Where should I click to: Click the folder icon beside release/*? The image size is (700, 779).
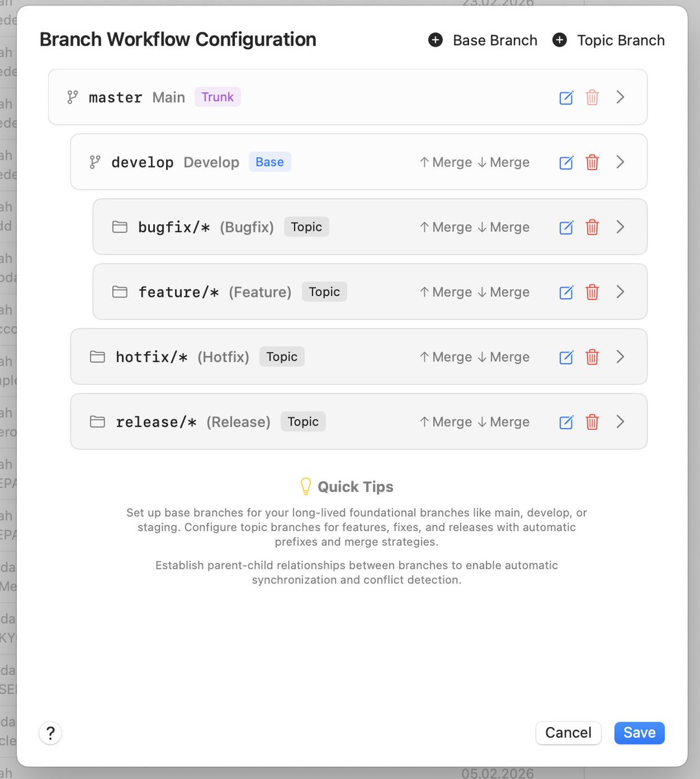click(x=97, y=422)
